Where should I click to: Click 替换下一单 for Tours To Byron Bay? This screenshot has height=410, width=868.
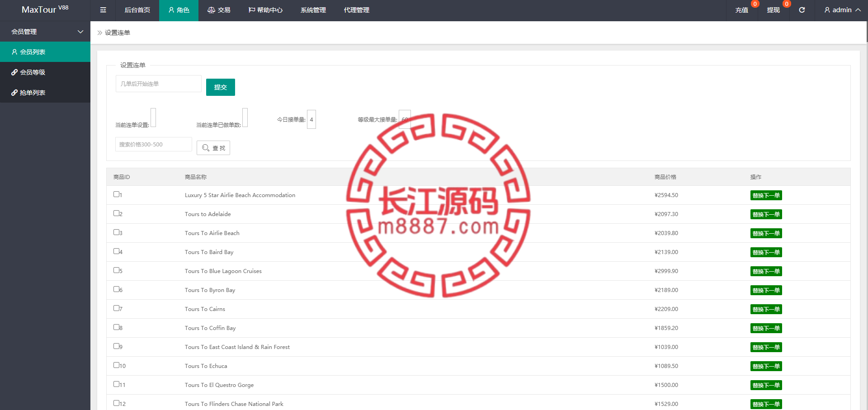tap(766, 290)
